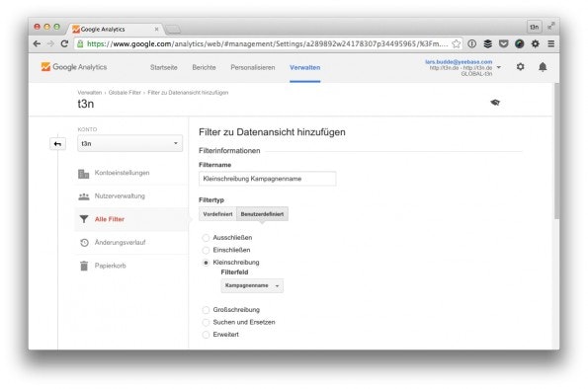Screen dimensions: 588x389
Task: Open Änderungsverlauf in sidebar
Action: point(120,243)
